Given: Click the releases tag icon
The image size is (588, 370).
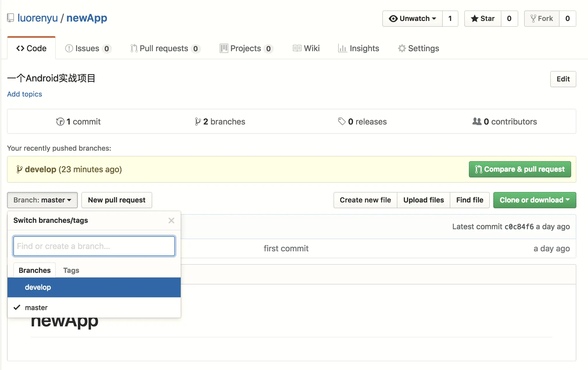Looking at the screenshot, I should point(342,121).
